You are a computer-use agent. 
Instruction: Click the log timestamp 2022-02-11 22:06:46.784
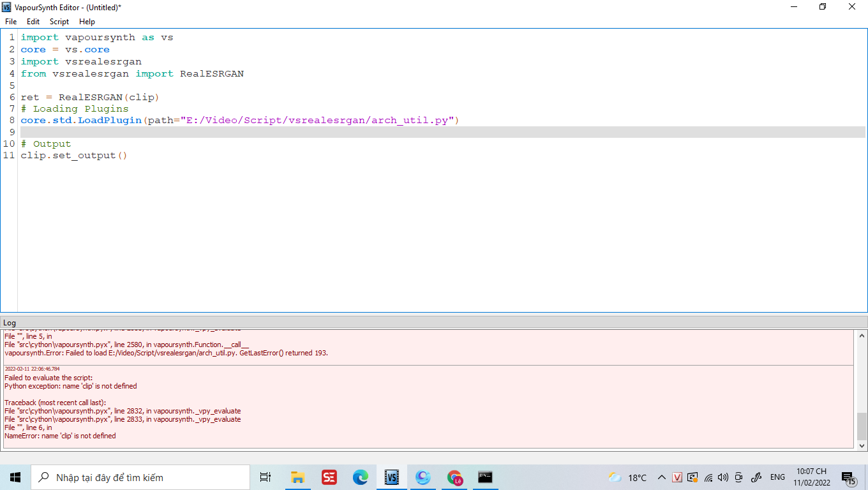pyautogui.click(x=32, y=369)
